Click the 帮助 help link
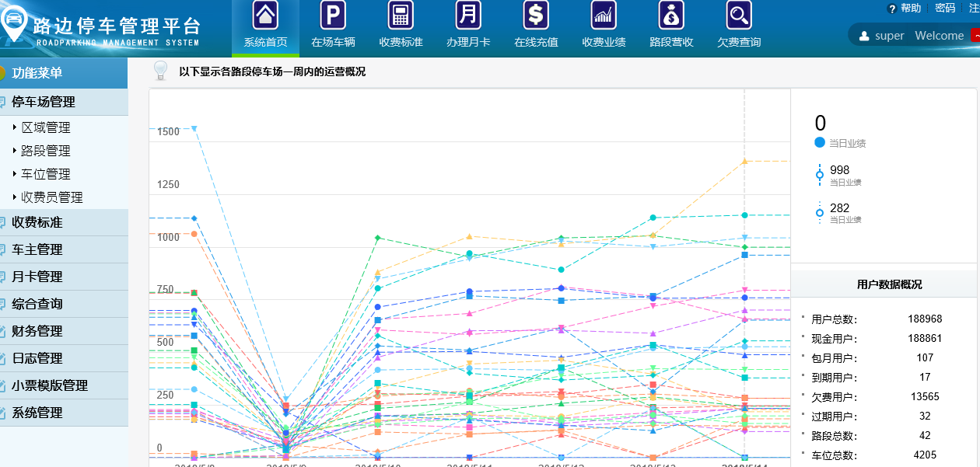Viewport: 980px width, 467px height. pos(910,8)
